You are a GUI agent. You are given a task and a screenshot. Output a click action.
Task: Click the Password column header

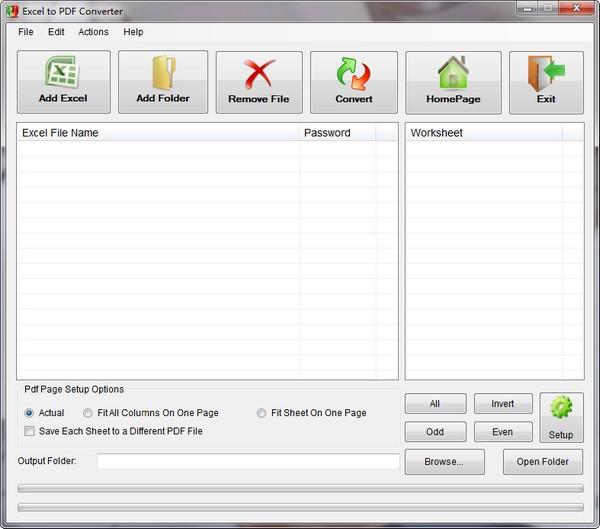[x=338, y=133]
